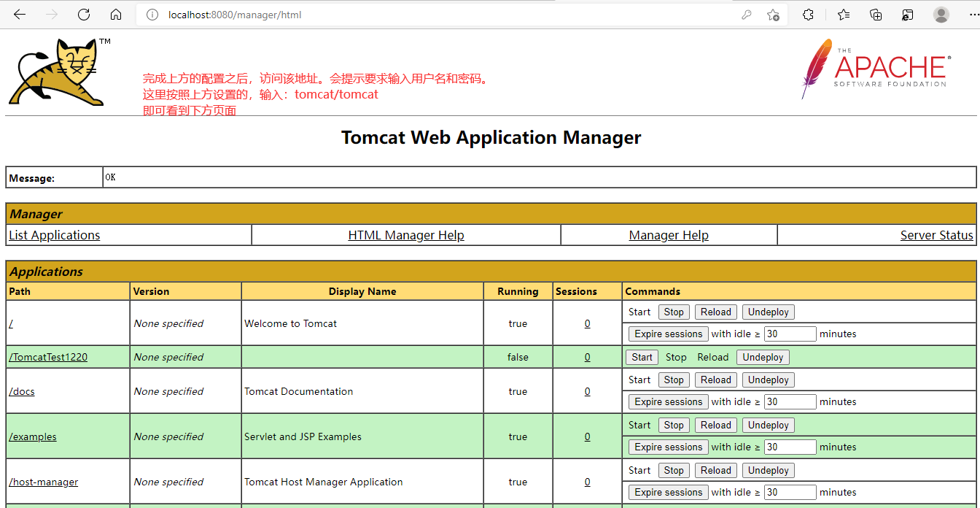The width and height of the screenshot is (980, 508).
Task: Stop the Tomcat Host Manager Application
Action: (x=674, y=470)
